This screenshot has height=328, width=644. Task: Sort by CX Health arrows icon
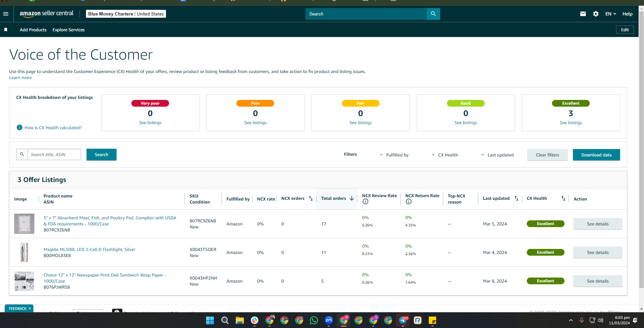(563, 198)
